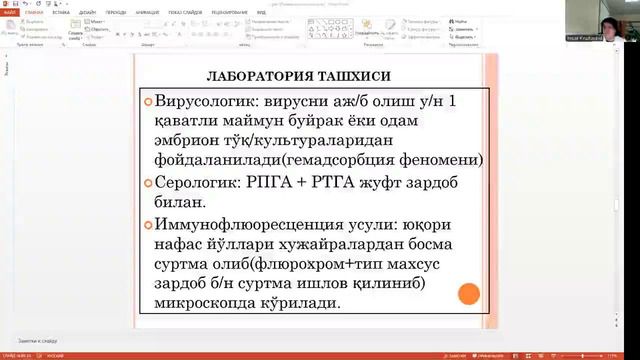Expand the collapsed slide thumbnails pane

(x=6, y=56)
